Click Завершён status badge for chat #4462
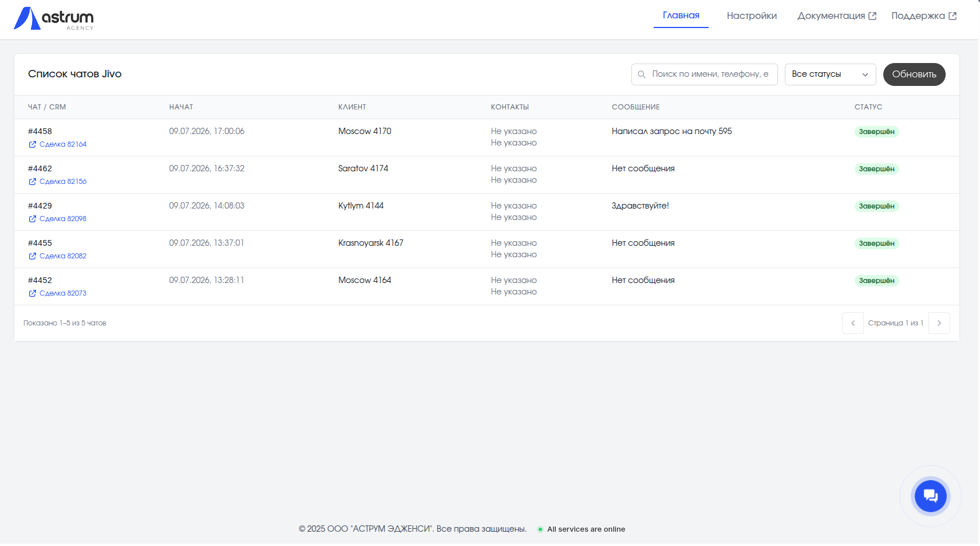The image size is (980, 546). 876,169
